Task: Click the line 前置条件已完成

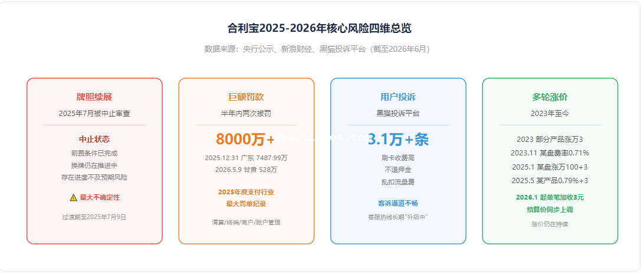Action: (94, 153)
